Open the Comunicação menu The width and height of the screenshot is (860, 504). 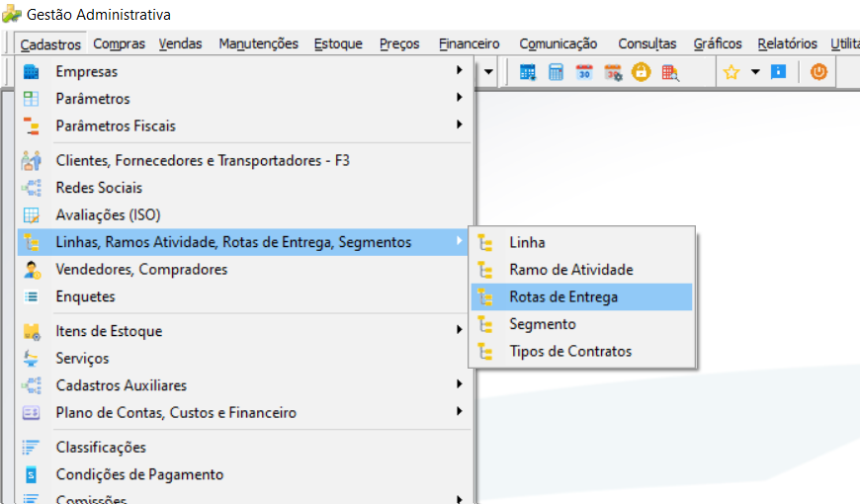(x=559, y=43)
